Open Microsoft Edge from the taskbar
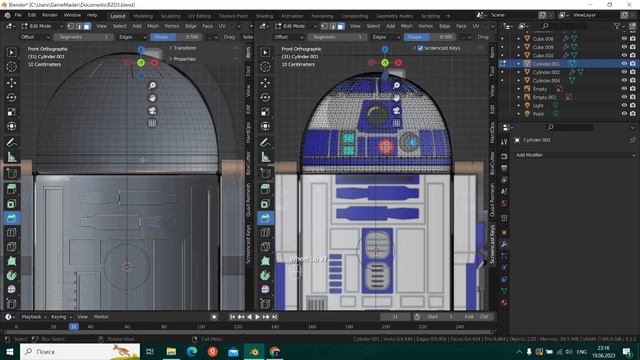 tap(192, 351)
